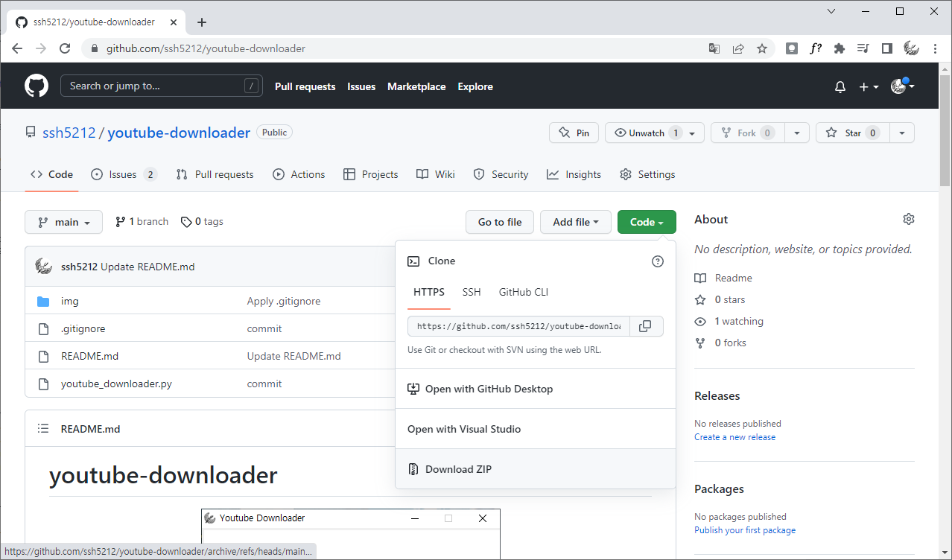
Task: Open the Wiki tab
Action: click(436, 174)
